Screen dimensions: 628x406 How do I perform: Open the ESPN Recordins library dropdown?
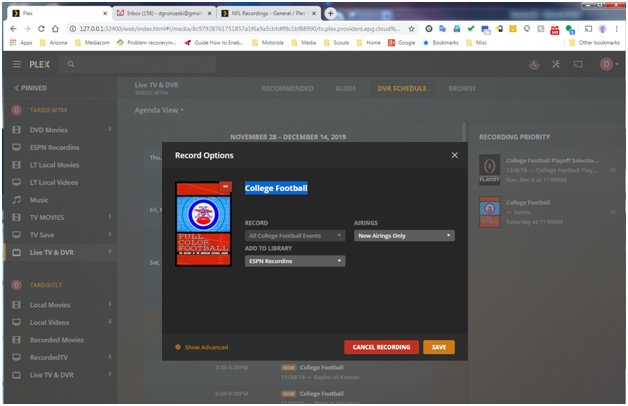[295, 261]
